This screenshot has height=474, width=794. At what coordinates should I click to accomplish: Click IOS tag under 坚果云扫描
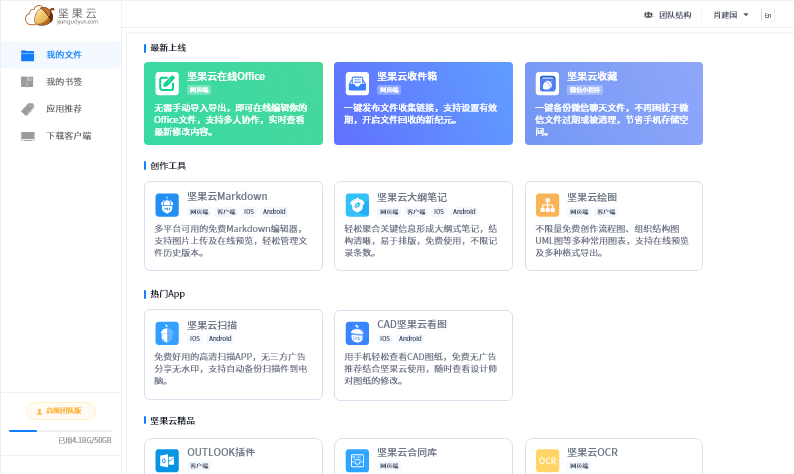pos(195,338)
